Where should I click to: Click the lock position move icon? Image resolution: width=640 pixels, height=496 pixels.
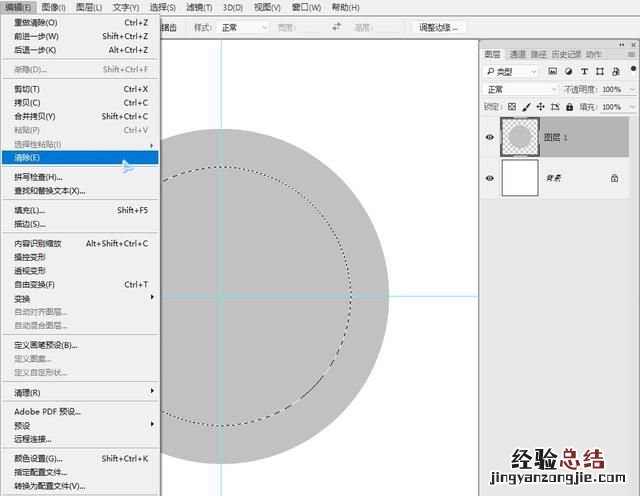pyautogui.click(x=539, y=106)
